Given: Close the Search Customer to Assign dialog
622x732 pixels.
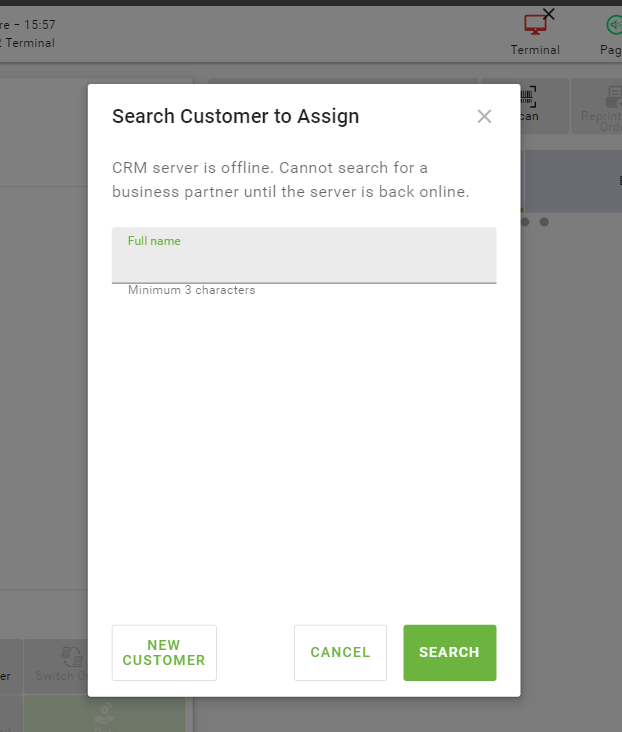Looking at the screenshot, I should point(484,116).
